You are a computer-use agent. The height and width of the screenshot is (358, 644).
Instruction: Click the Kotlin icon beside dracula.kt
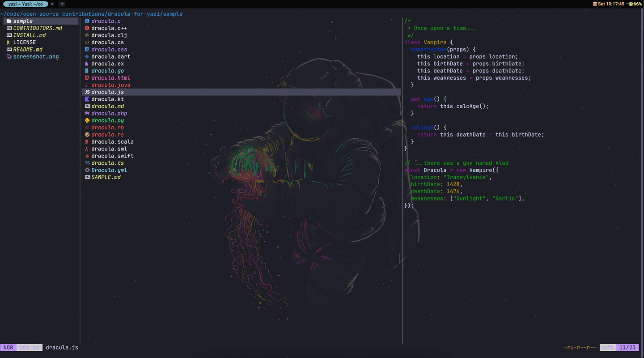pyautogui.click(x=87, y=99)
